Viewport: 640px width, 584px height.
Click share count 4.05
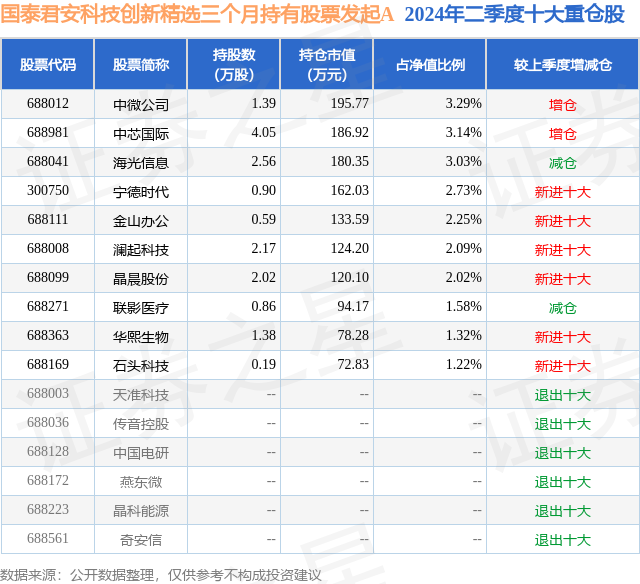[x=264, y=133]
